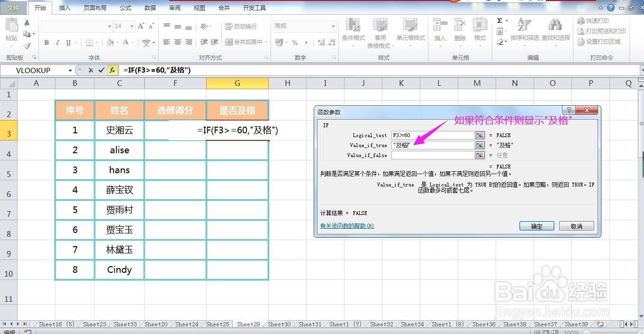Click the Format Painter brush icon
The width and height of the screenshot is (644, 334).
click(27, 46)
